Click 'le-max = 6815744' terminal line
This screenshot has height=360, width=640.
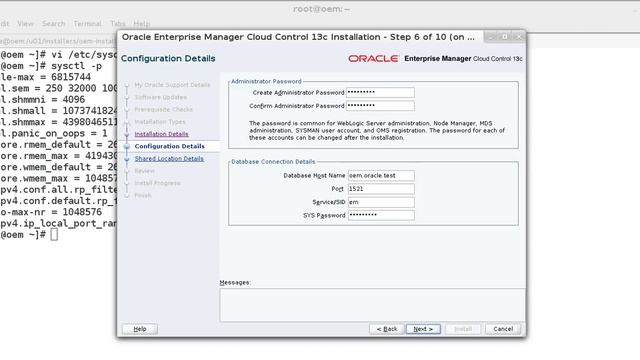tap(45, 77)
